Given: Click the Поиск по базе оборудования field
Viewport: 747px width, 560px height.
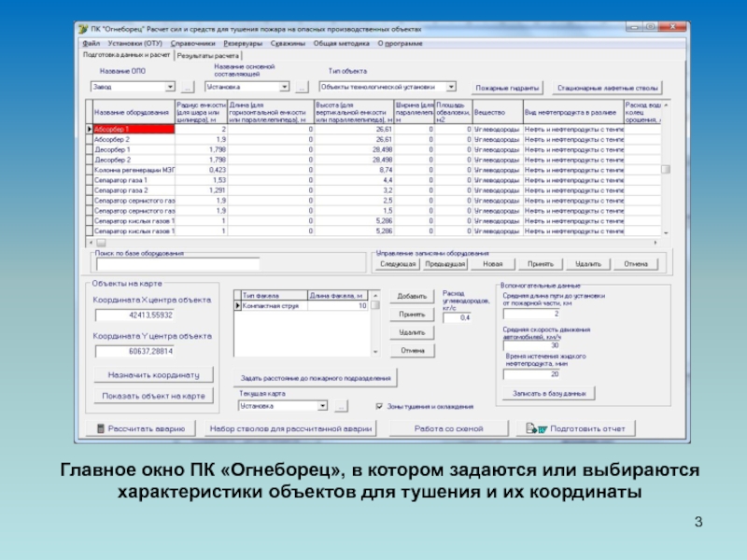Looking at the screenshot, I should coord(177,264).
